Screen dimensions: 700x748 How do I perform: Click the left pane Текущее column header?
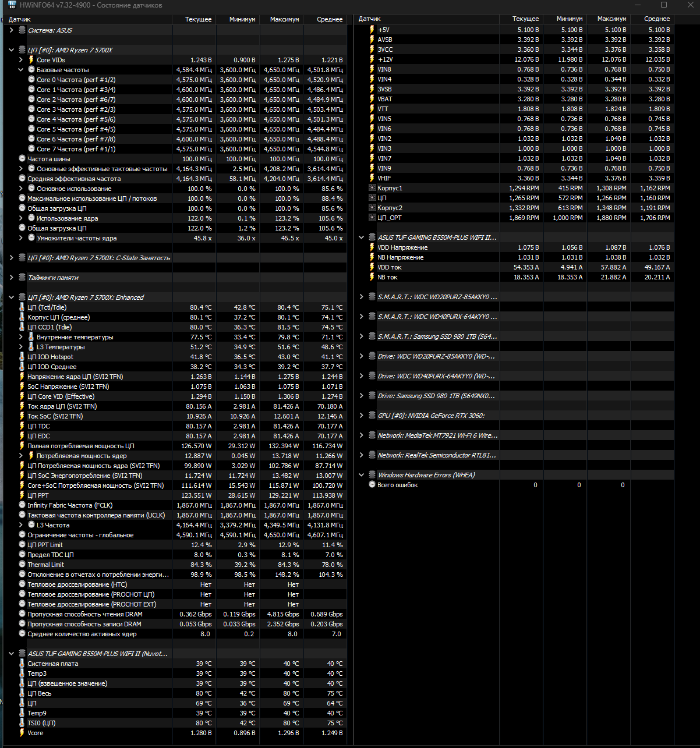[x=194, y=19]
